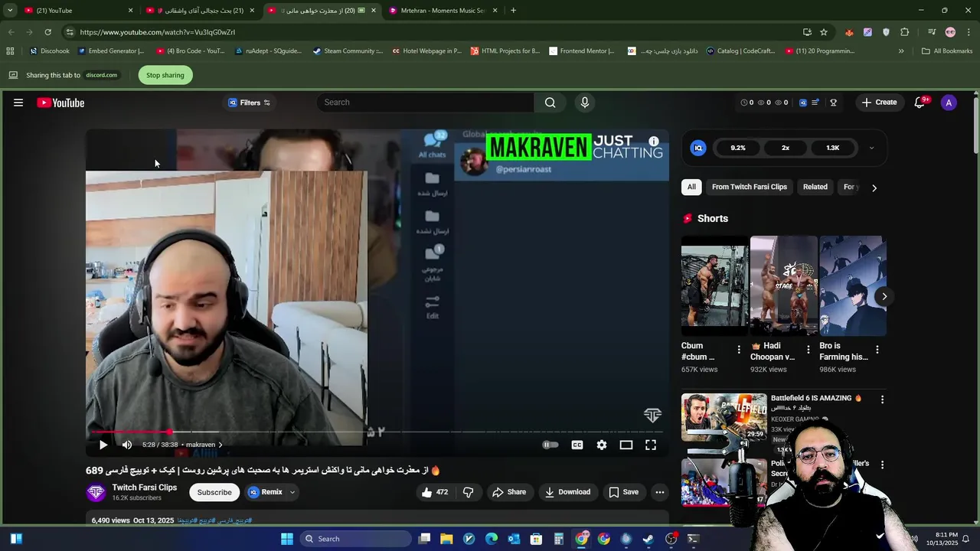Subscribe to Twitch Farsi Clips
Screen dimensions: 980x551
pos(214,492)
